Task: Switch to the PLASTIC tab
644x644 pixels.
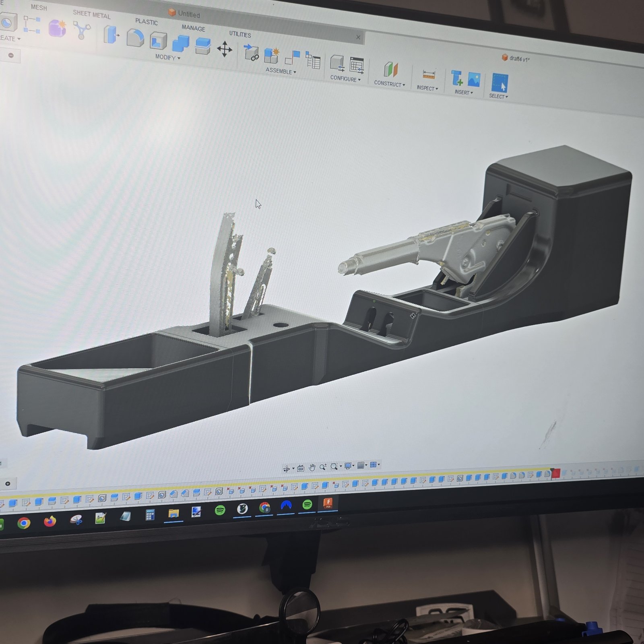Action: click(x=146, y=21)
